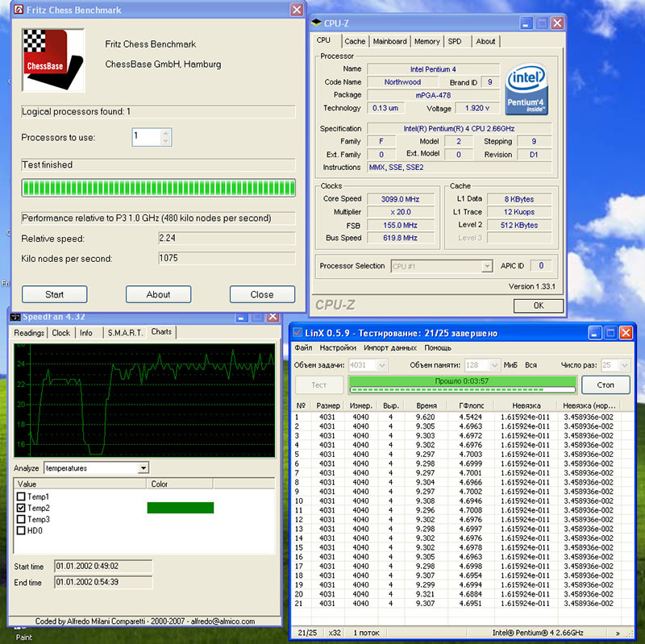Click the Value column header in SpeedFan
645x644 pixels.
pyautogui.click(x=80, y=484)
